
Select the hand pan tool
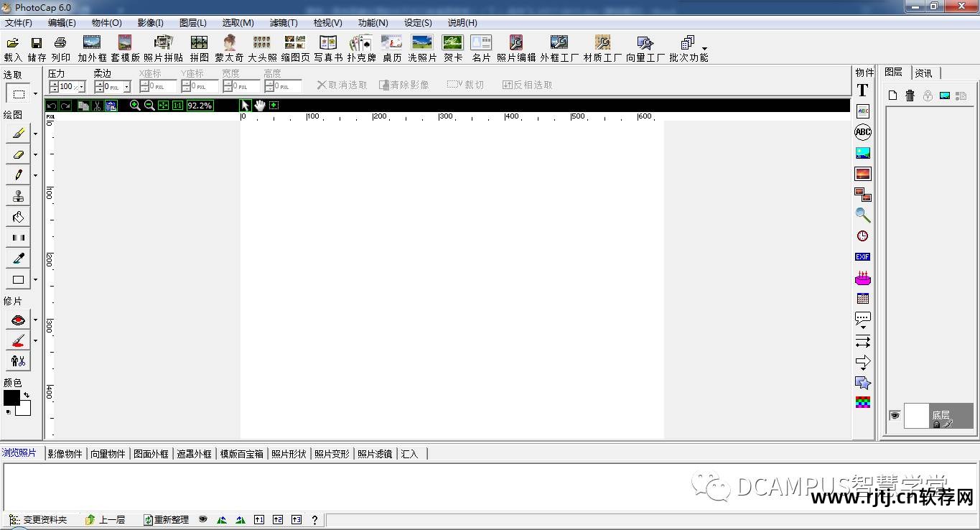(259, 106)
